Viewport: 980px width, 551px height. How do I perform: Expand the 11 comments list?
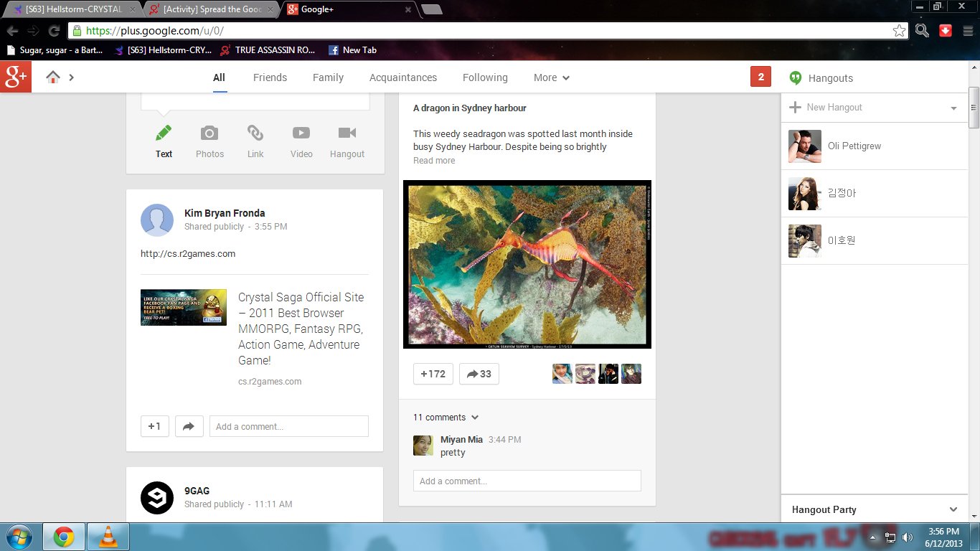(x=446, y=418)
